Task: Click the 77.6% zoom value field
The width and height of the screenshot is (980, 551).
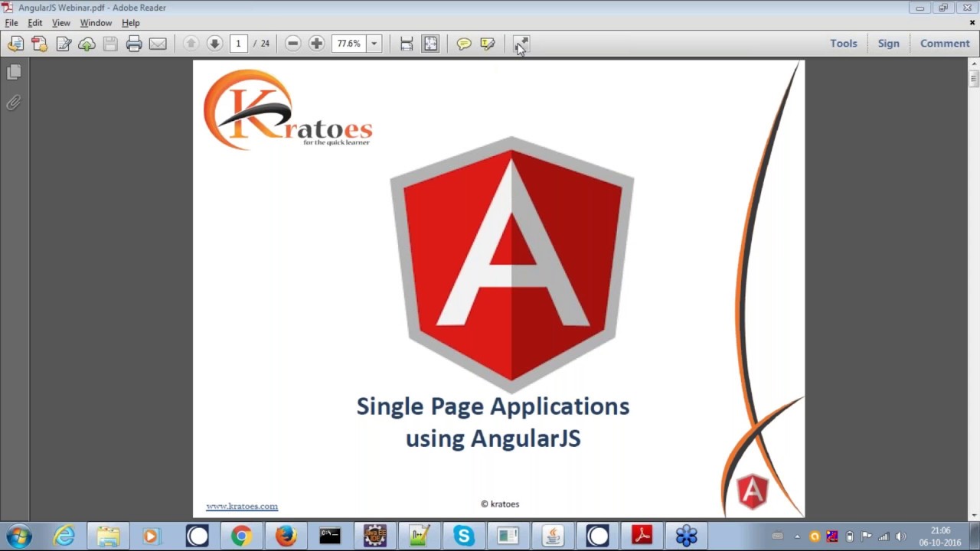Action: pos(349,44)
